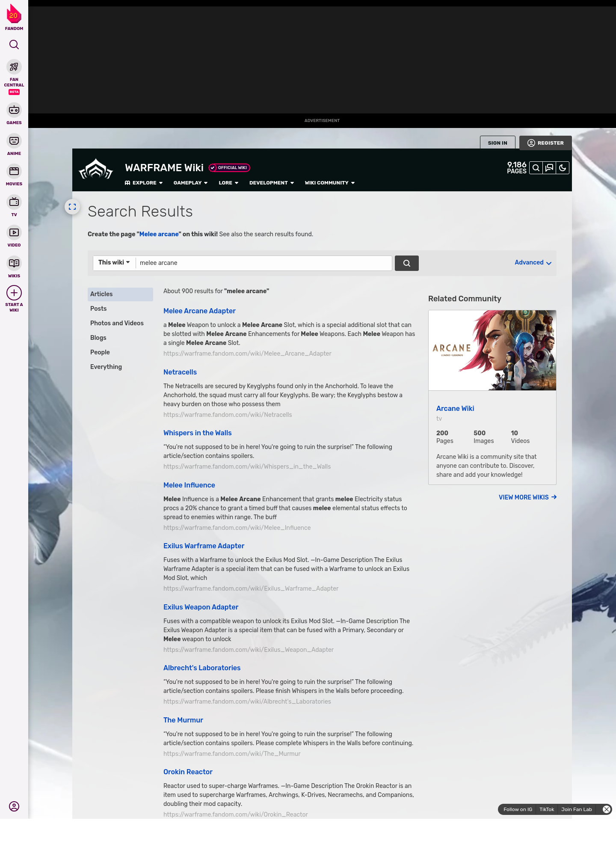Image resolution: width=616 pixels, height=856 pixels.
Task: Click the Warframe lotus logo
Action: [96, 169]
